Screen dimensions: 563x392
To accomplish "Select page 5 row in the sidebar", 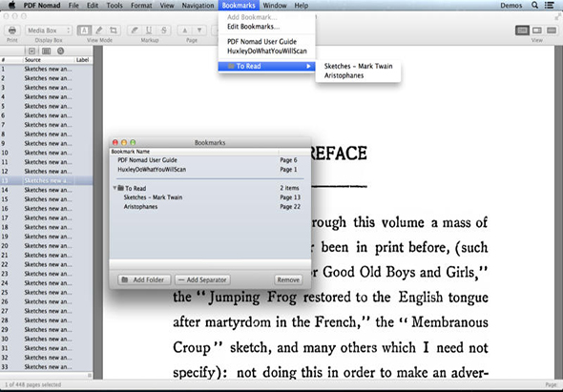I will (x=47, y=106).
